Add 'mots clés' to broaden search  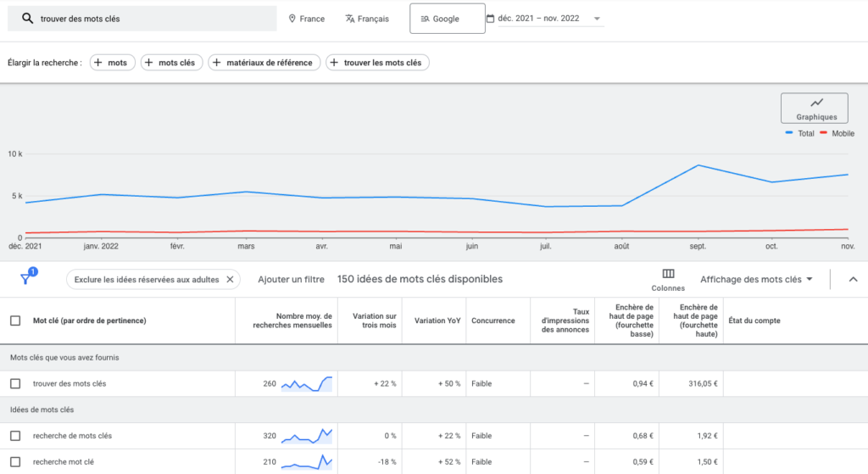click(170, 63)
